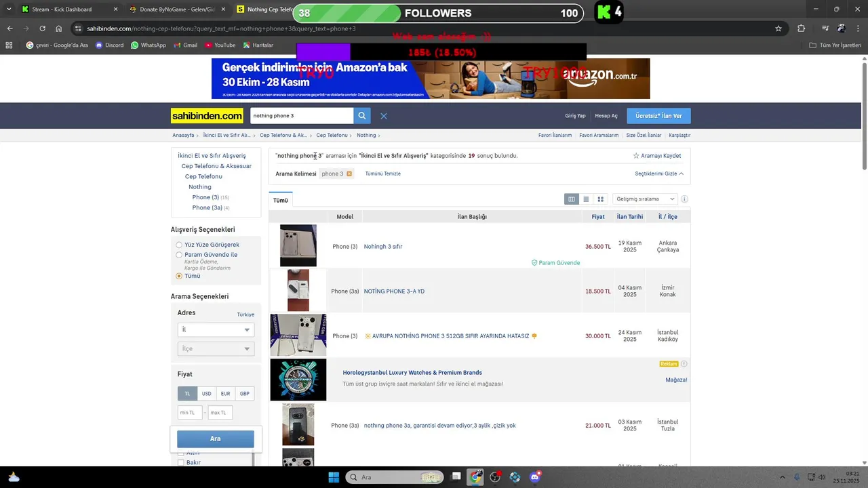
Task: Click 'Aramayı Kaydet' link
Action: click(x=657, y=156)
